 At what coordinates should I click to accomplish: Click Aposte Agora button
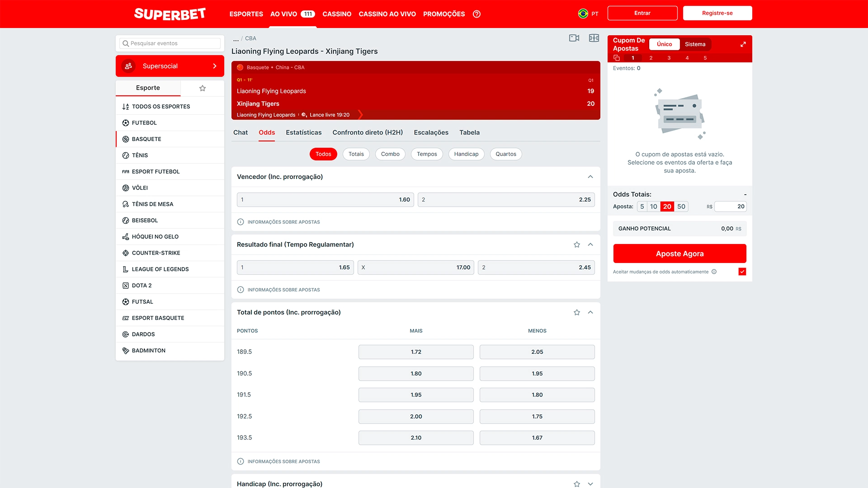tap(680, 253)
